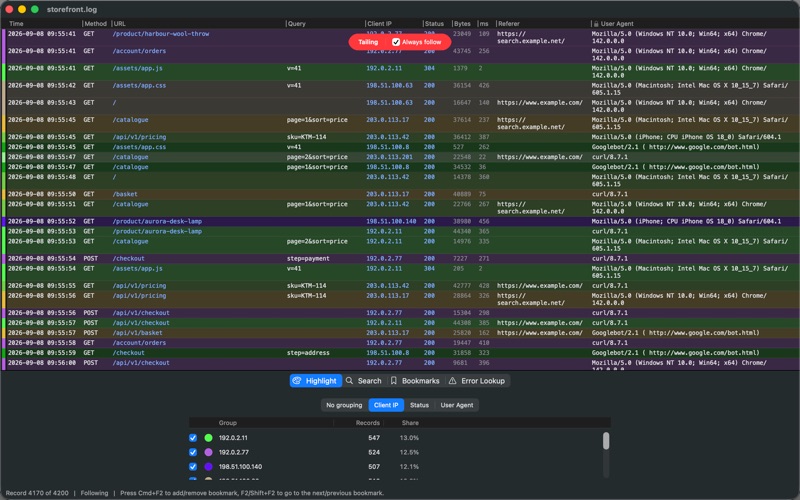
Task: Select the 507 records value
Action: click(374, 466)
